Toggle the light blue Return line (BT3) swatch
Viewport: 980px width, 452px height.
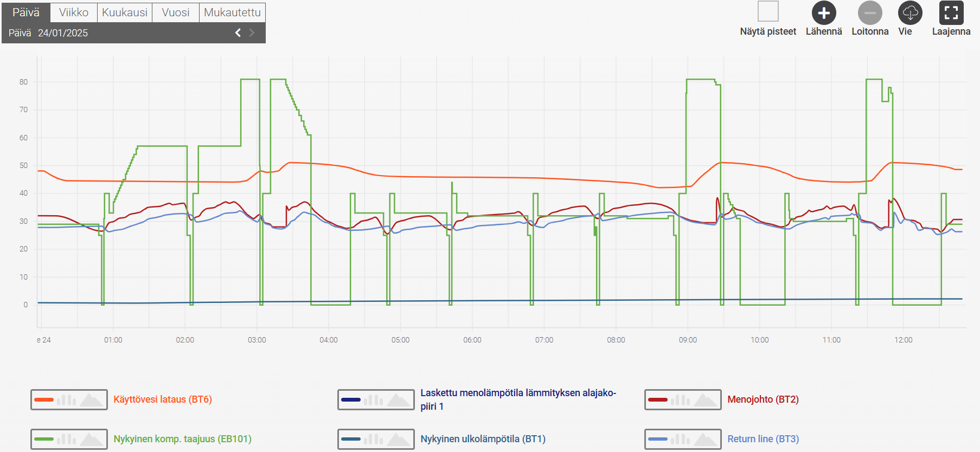[683, 439]
